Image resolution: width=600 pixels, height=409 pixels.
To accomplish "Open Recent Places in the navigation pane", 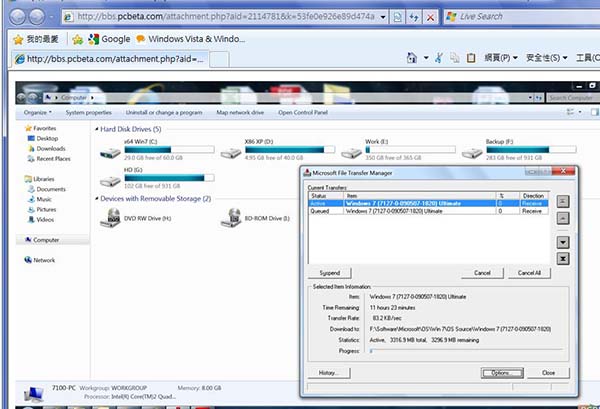I will pyautogui.click(x=49, y=159).
